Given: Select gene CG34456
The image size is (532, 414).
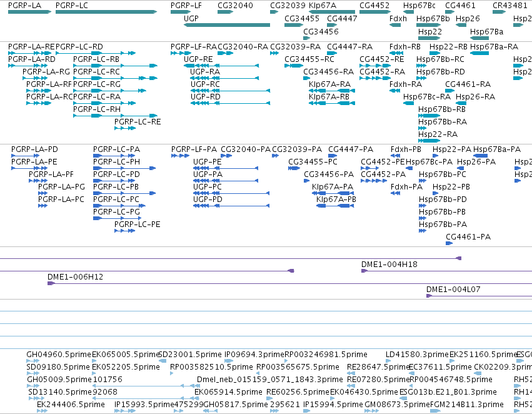Looking at the screenshot, I should click(307, 38).
